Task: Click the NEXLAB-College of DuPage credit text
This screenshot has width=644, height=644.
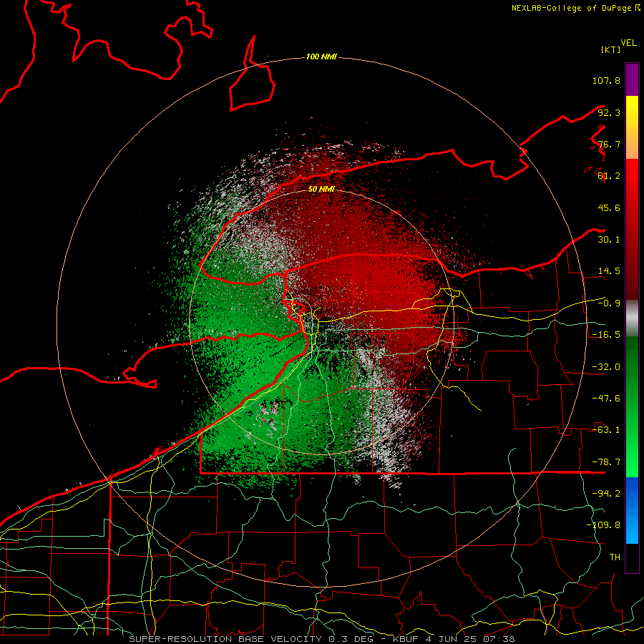Action: click(x=575, y=8)
